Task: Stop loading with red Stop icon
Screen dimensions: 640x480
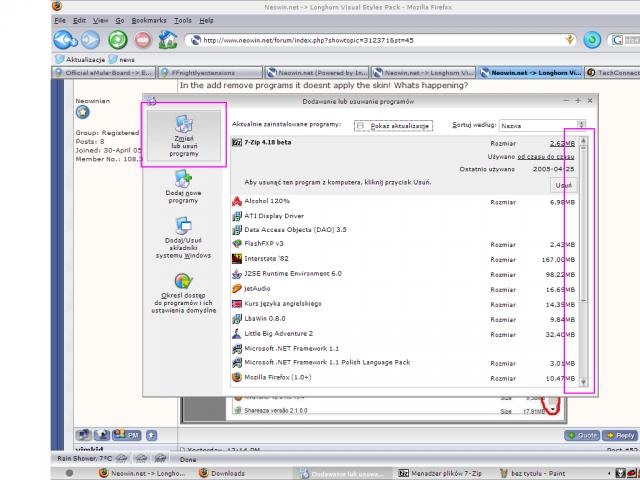Action: pyautogui.click(x=143, y=40)
